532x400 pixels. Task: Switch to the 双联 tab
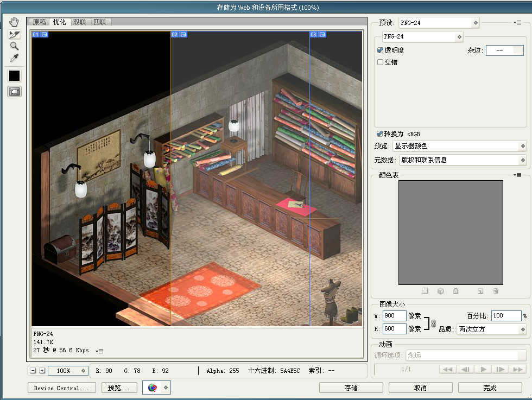click(x=80, y=22)
